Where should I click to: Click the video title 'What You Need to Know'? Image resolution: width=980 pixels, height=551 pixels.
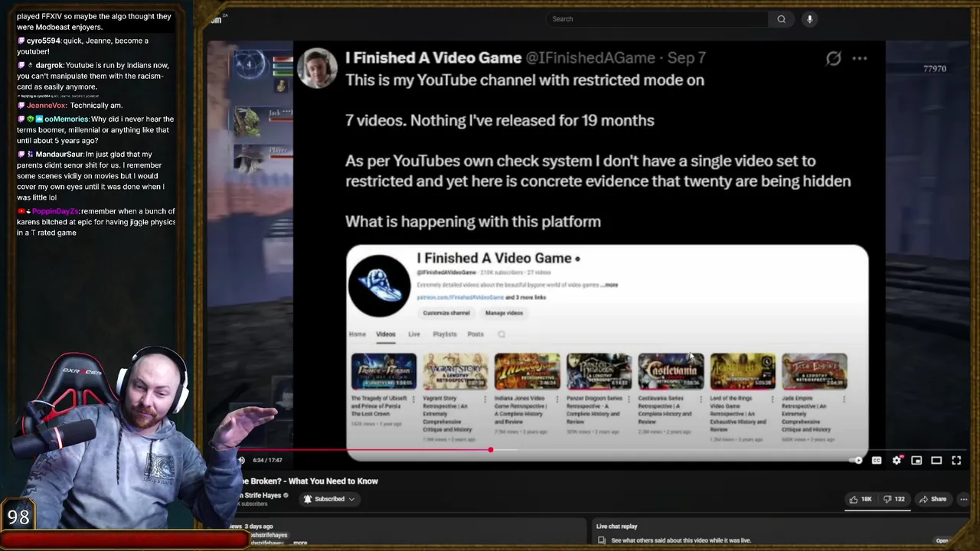tap(333, 481)
